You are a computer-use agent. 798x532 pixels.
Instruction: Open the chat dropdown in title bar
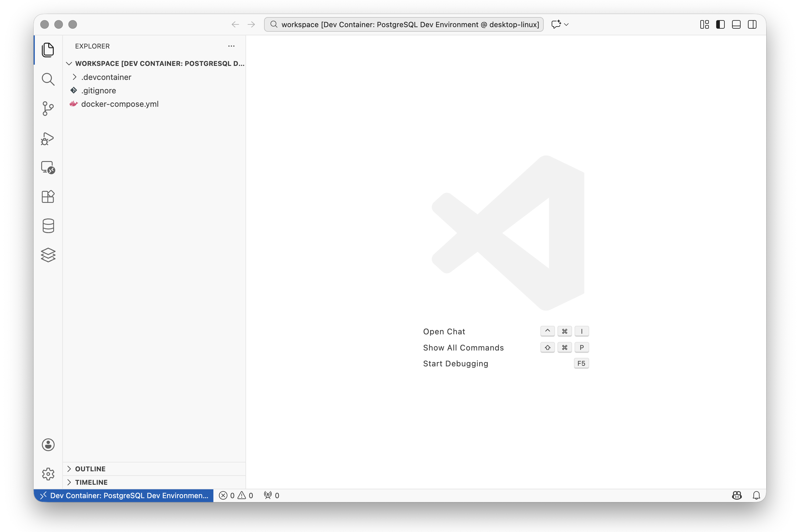coord(566,24)
